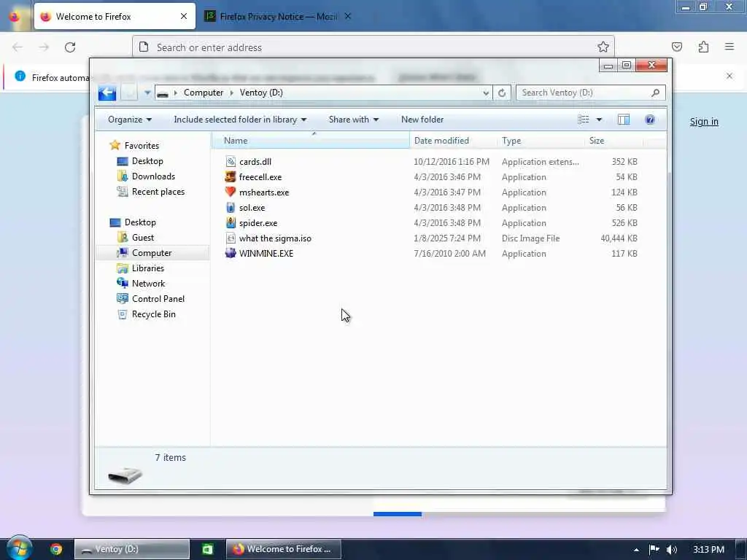Launch Chrome from the taskbar
The width and height of the screenshot is (747, 560).
tap(56, 549)
